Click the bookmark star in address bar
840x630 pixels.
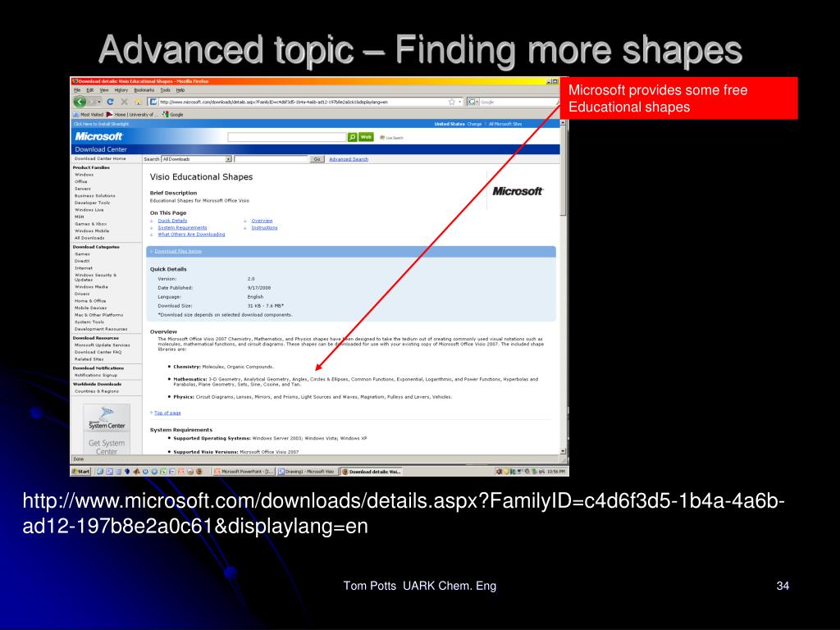pos(452,102)
